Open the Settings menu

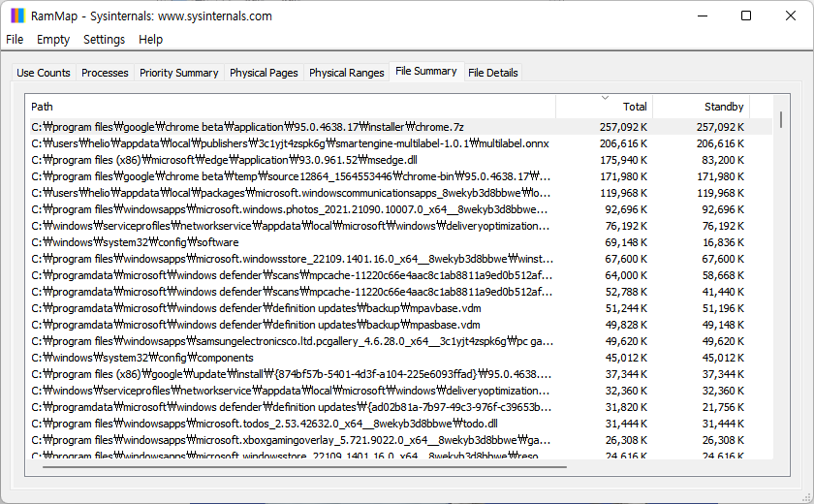pos(104,40)
